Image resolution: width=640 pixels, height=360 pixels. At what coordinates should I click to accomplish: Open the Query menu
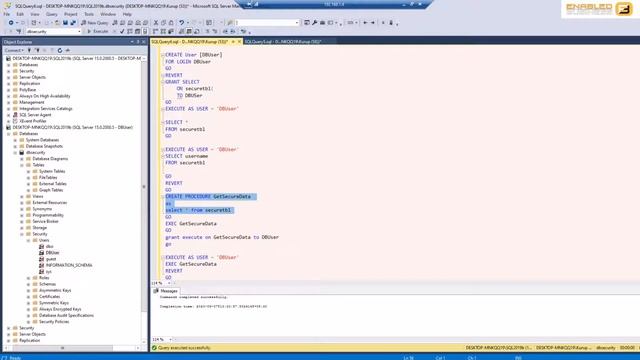click(x=51, y=14)
